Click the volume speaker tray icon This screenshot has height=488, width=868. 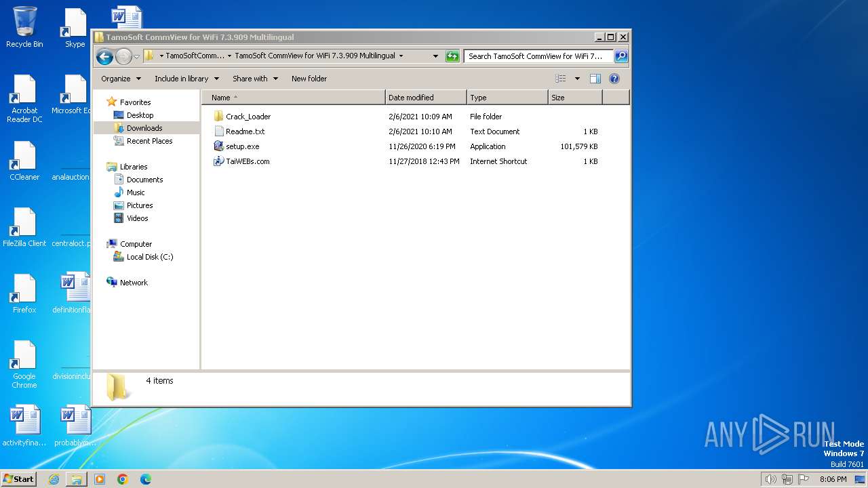point(770,479)
